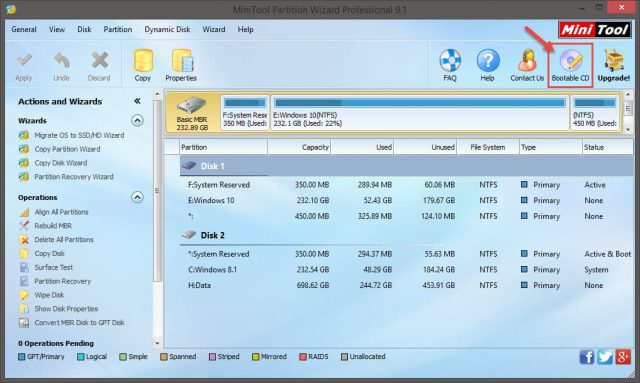Screen dimensions: 640x383
Task: Open the Twitter social icon
Action: point(604,357)
